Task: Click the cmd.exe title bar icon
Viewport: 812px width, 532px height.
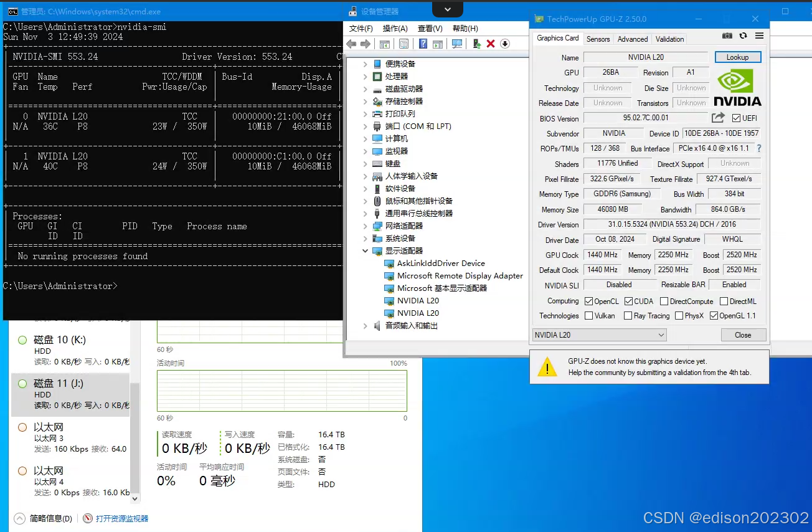Action: [x=12, y=11]
